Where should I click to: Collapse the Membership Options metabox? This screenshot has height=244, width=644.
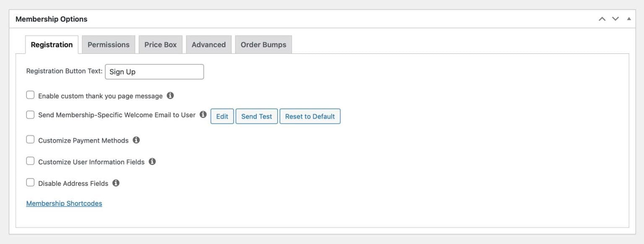[x=628, y=18]
